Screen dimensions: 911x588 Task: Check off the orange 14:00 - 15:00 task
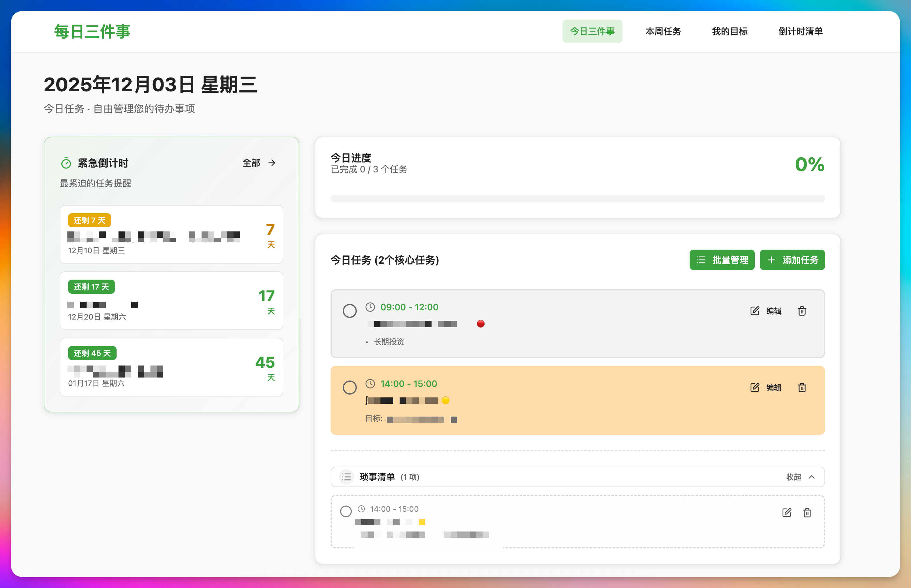(x=349, y=388)
